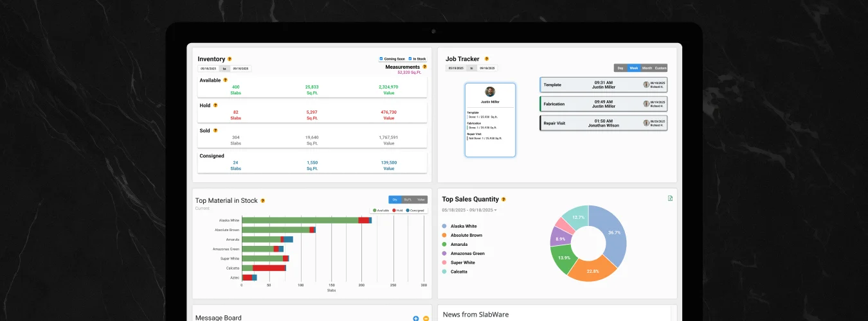This screenshot has width=868, height=321.
Task: Toggle Available series in chart legend
Action: point(381,211)
